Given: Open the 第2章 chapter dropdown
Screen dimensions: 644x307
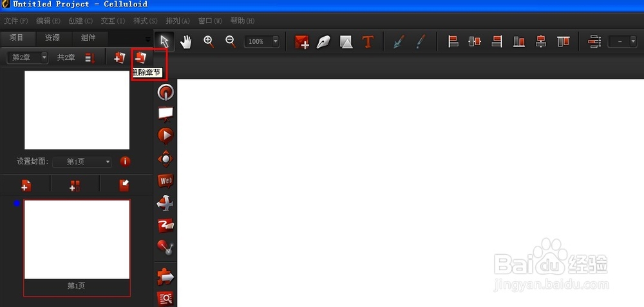Looking at the screenshot, I should tap(28, 57).
